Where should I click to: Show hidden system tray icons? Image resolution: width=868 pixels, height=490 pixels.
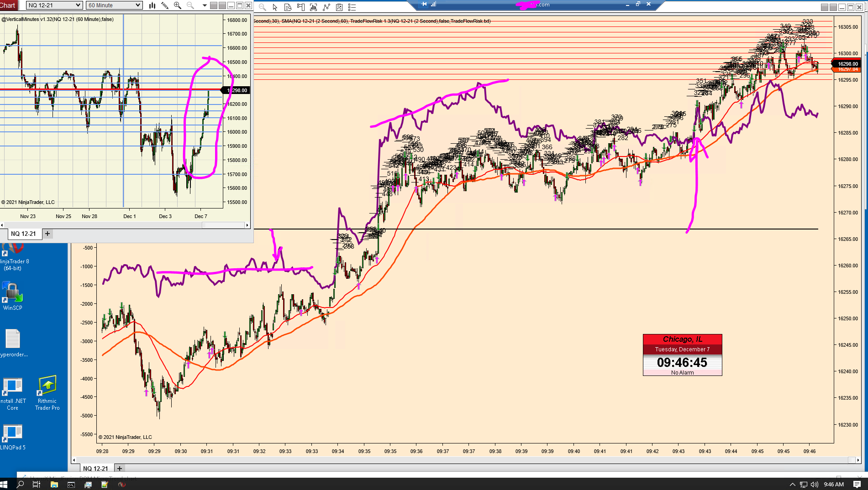(793, 485)
